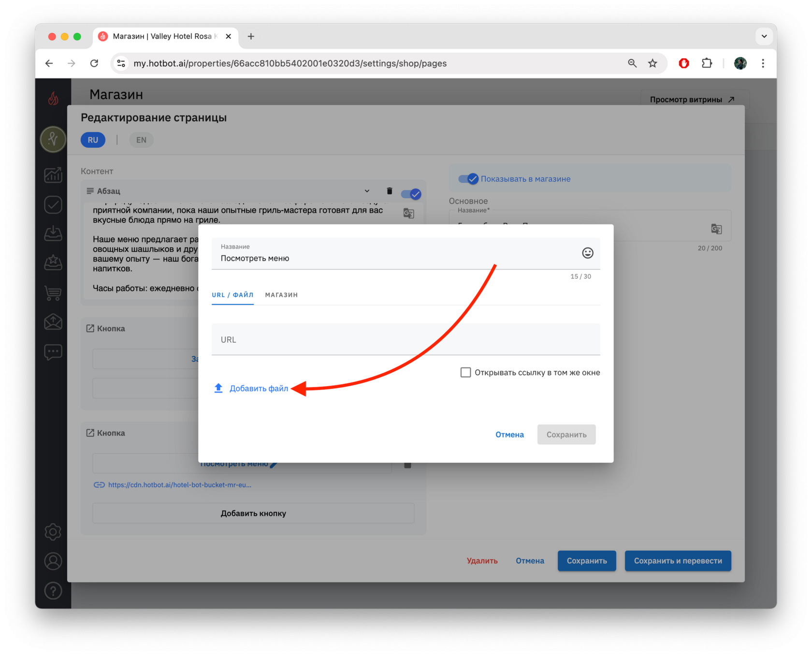Click the translate icon in the paragraph block
This screenshot has width=812, height=655.
[x=409, y=213]
